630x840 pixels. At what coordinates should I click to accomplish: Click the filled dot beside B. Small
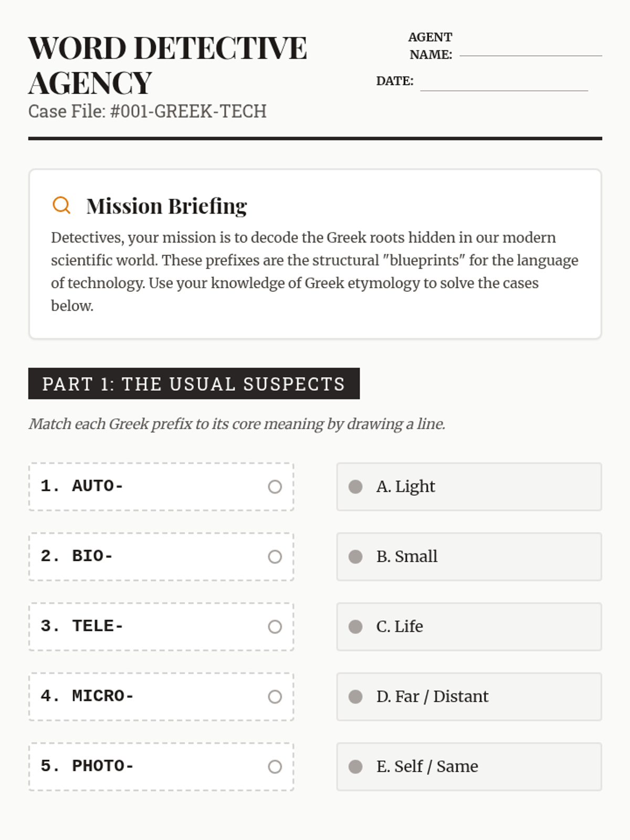(x=355, y=556)
